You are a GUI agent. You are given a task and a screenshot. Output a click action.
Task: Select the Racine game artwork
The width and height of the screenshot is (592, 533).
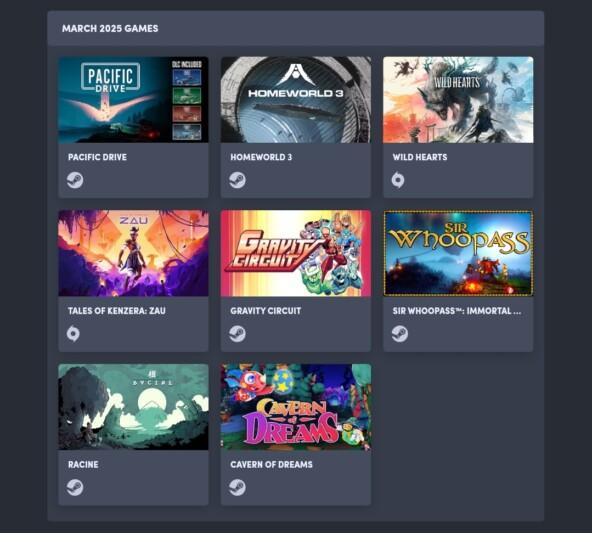133,407
